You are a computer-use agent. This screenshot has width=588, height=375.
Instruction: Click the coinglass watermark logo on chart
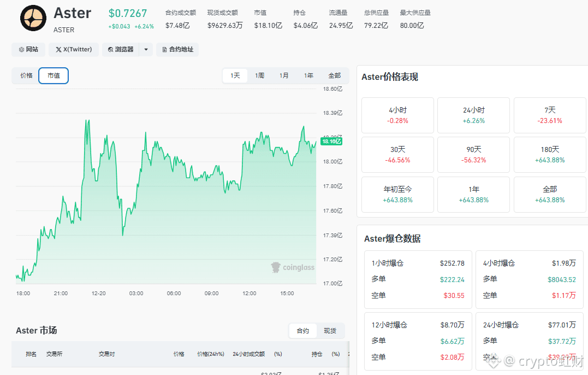[293, 267]
